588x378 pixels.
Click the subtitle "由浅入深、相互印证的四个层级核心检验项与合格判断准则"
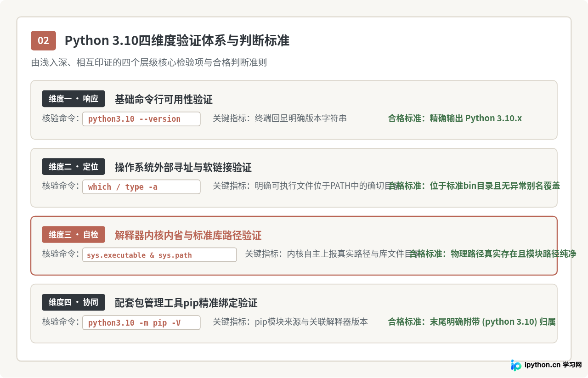click(149, 62)
